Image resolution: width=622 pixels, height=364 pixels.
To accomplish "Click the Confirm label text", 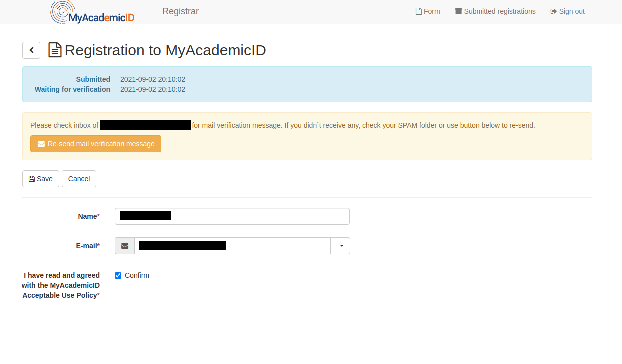I will point(137,275).
